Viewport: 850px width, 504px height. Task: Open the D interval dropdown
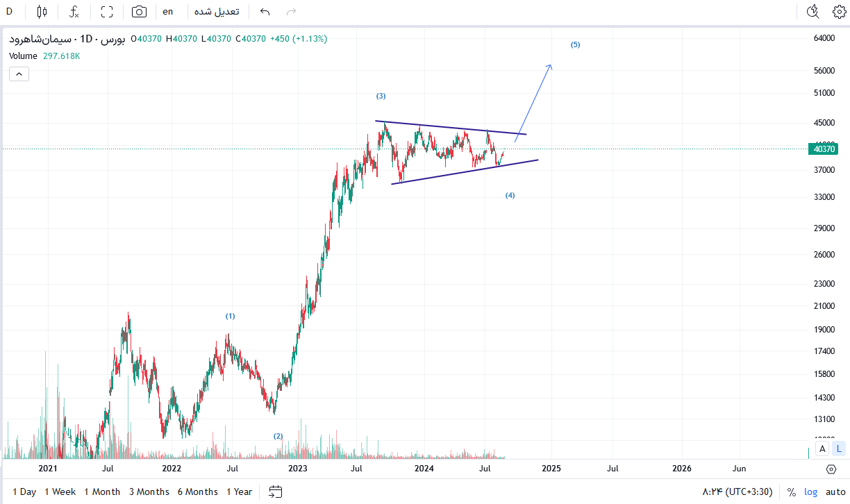click(x=10, y=12)
